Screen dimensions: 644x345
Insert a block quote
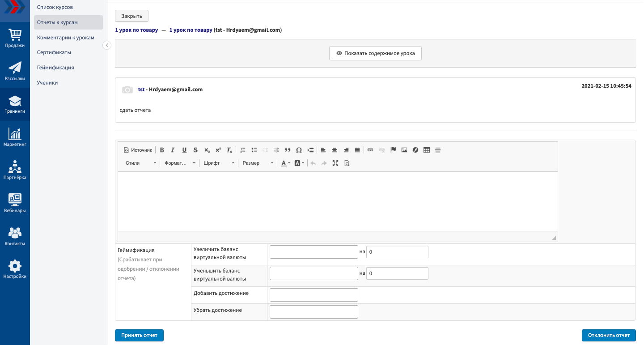[x=288, y=150]
